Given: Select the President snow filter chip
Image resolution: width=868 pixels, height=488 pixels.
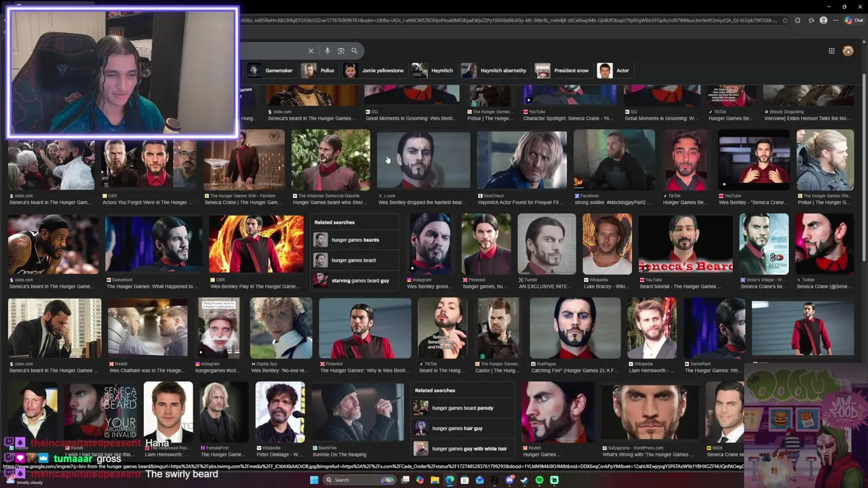Looking at the screenshot, I should click(x=563, y=70).
